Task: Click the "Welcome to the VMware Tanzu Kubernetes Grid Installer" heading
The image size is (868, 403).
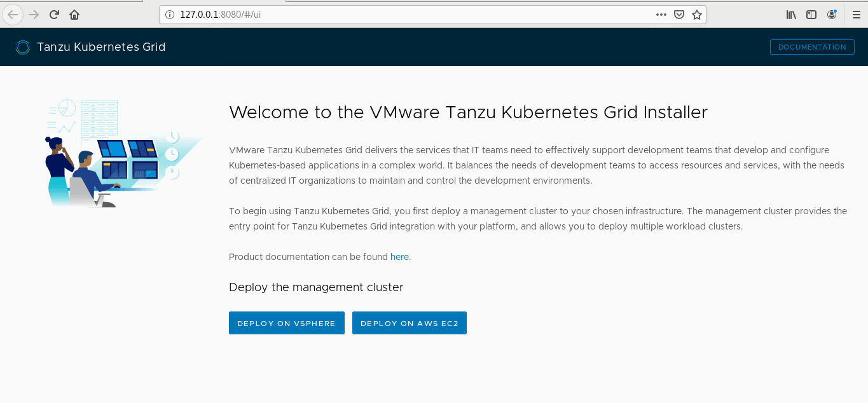Action: click(x=468, y=113)
